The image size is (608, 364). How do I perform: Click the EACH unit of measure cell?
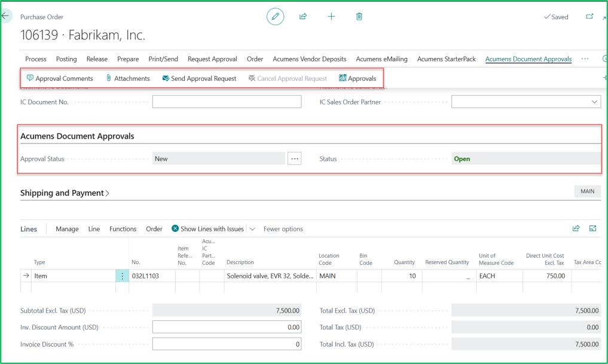(499, 276)
